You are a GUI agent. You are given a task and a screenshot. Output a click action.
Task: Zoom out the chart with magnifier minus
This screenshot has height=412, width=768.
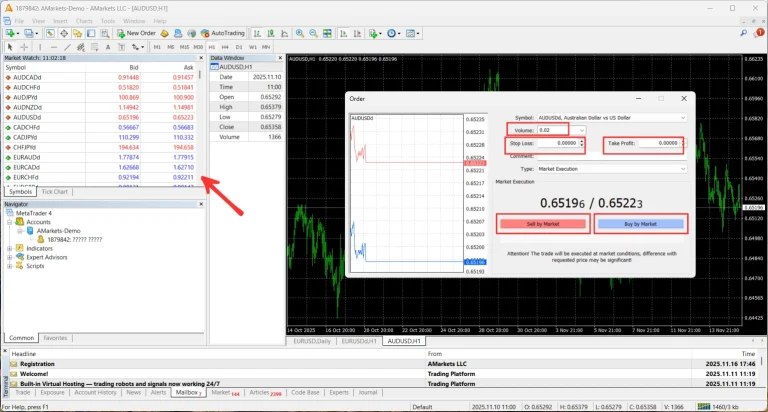313,33
